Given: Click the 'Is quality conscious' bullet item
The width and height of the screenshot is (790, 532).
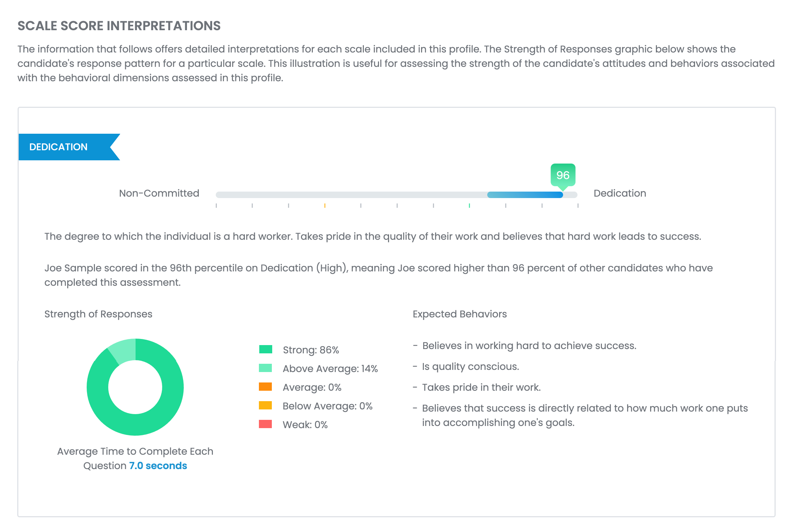Looking at the screenshot, I should pyautogui.click(x=470, y=367).
